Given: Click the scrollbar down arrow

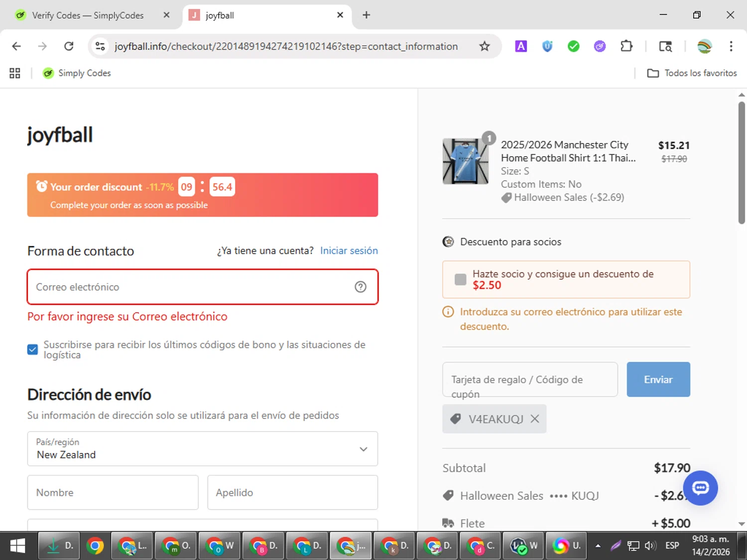Looking at the screenshot, I should pos(742,524).
